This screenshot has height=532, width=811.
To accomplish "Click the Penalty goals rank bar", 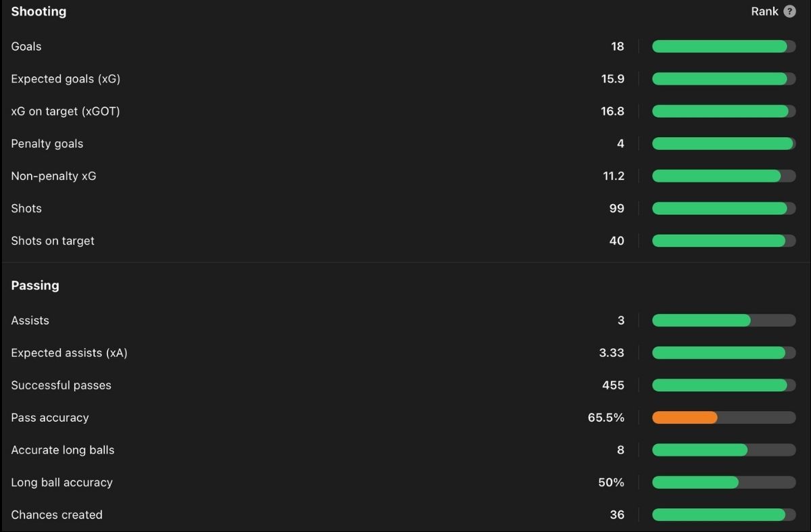I will click(724, 144).
